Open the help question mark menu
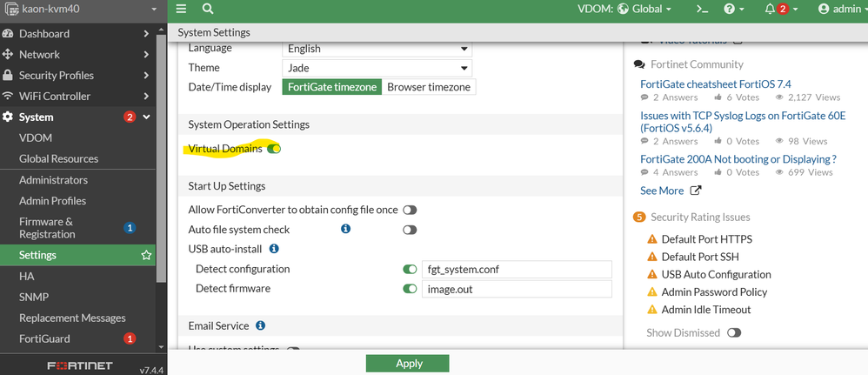868x375 pixels. tap(735, 9)
